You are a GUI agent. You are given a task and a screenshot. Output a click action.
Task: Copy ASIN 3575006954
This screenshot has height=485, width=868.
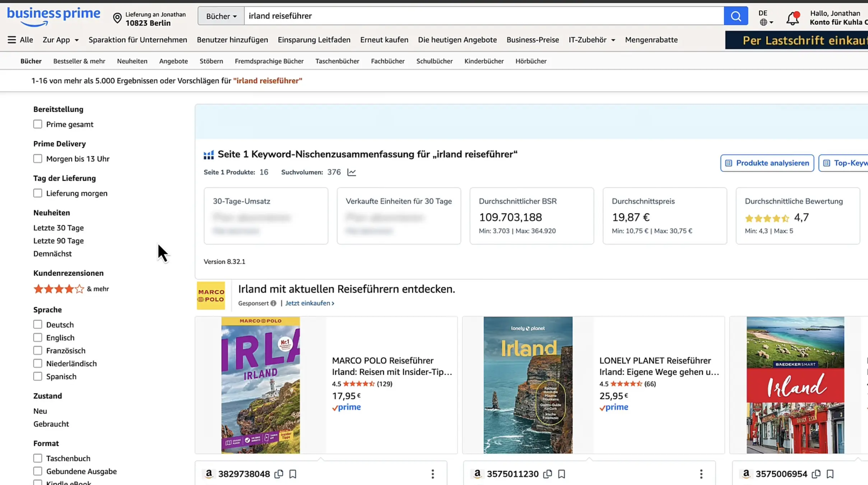pos(816,474)
